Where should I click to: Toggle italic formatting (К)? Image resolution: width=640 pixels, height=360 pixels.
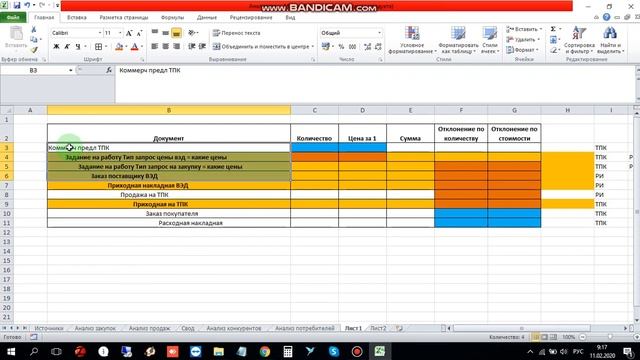click(x=67, y=47)
